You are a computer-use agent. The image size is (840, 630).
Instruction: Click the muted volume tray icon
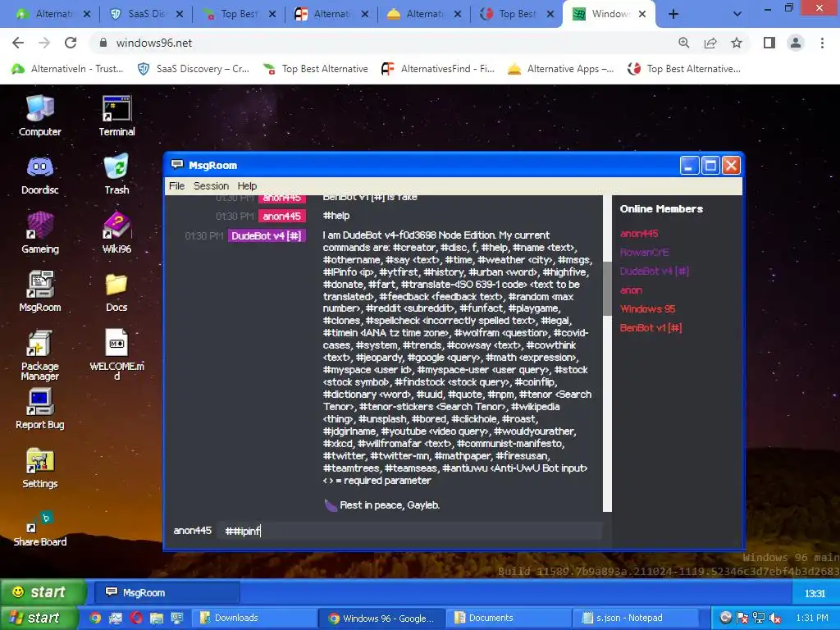pos(774,618)
